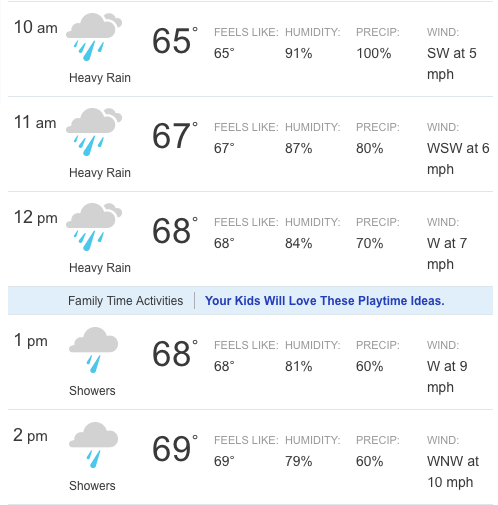Select the 12 pm time label

[x=36, y=217]
